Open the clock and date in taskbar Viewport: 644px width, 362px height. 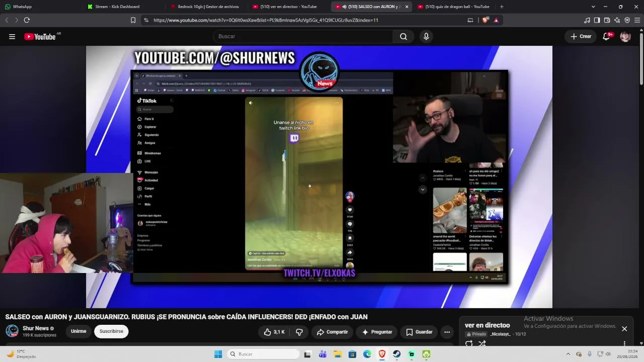pyautogui.click(x=626, y=354)
